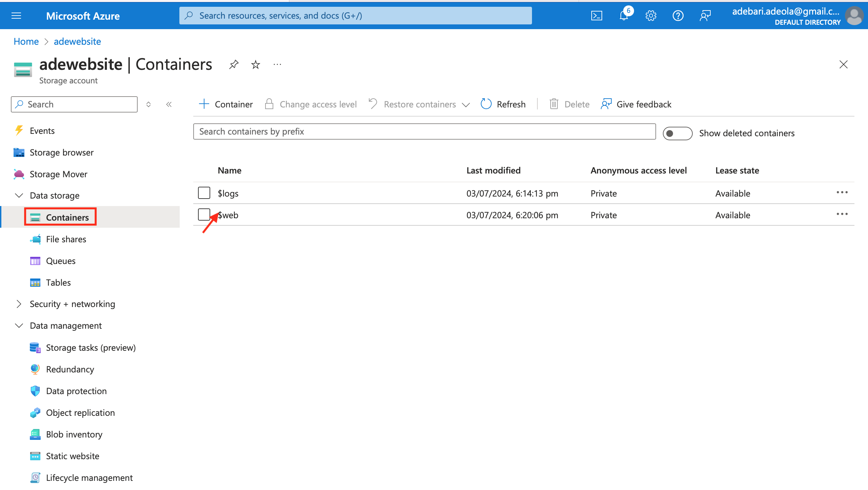Pin adewebsite to the dashboard

click(234, 64)
